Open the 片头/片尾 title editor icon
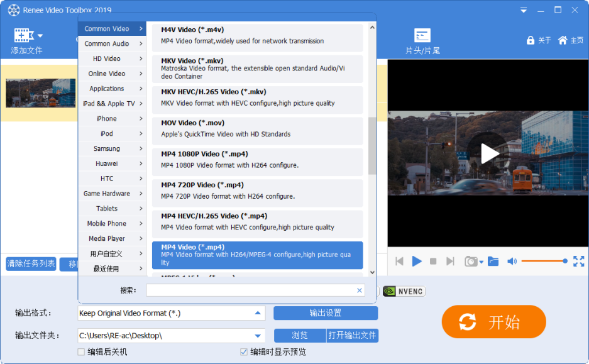The image size is (589, 364). coord(422,35)
